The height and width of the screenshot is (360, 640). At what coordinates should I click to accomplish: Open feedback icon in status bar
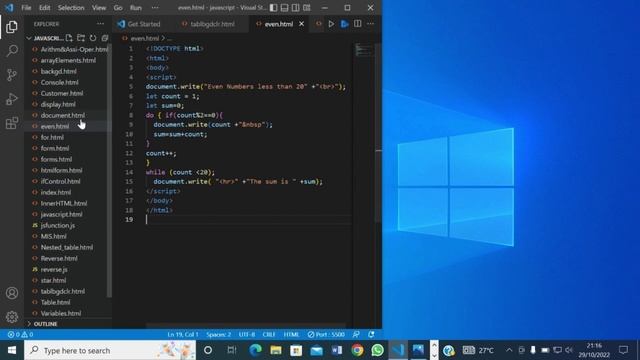tap(356, 334)
